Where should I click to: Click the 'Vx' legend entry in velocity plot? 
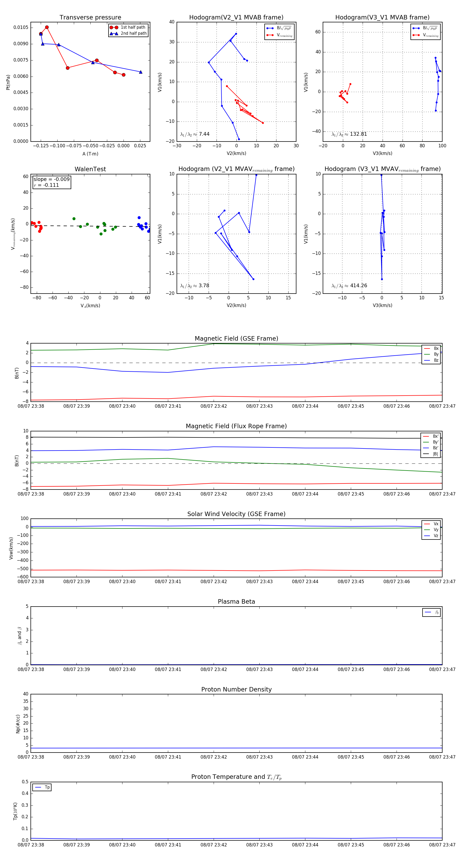point(431,524)
